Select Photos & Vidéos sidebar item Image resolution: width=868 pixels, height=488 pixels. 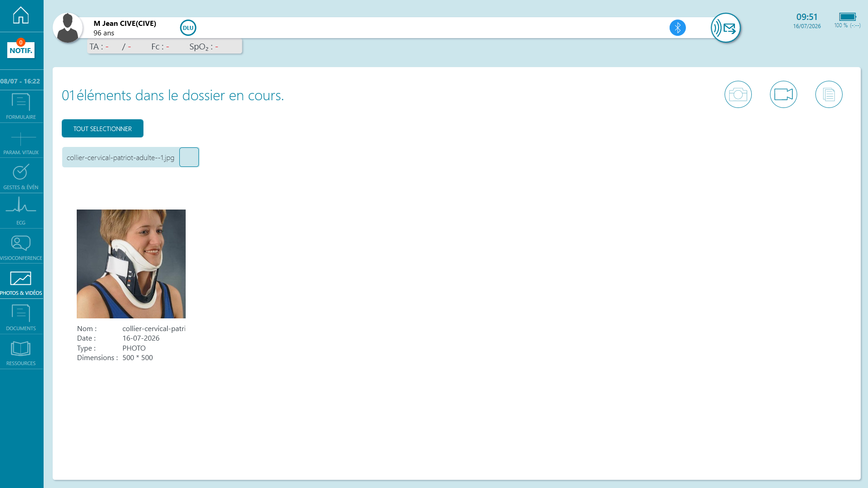21,283
